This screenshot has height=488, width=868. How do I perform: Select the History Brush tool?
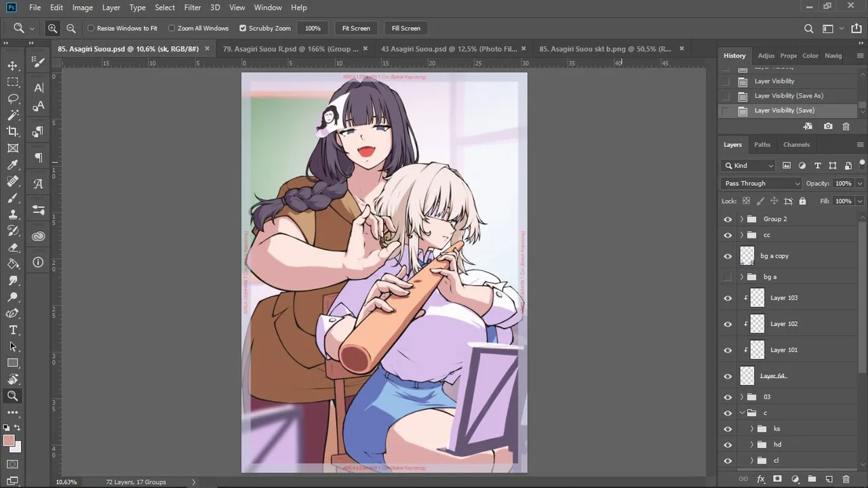(x=13, y=231)
